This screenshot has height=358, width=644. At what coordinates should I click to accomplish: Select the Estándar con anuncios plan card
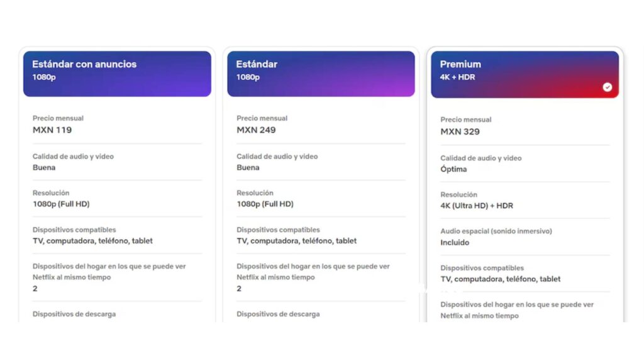[117, 74]
